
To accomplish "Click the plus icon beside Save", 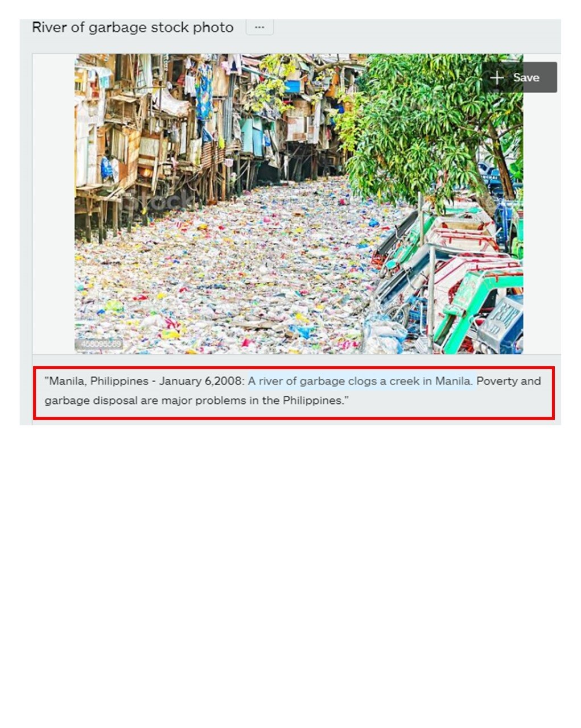I will (497, 77).
